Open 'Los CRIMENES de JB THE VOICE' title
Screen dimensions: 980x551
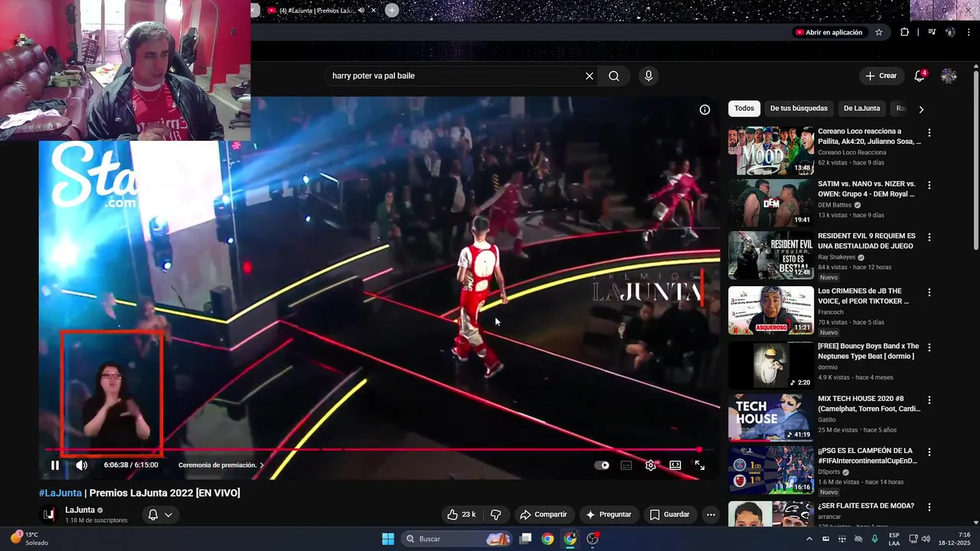pos(863,296)
